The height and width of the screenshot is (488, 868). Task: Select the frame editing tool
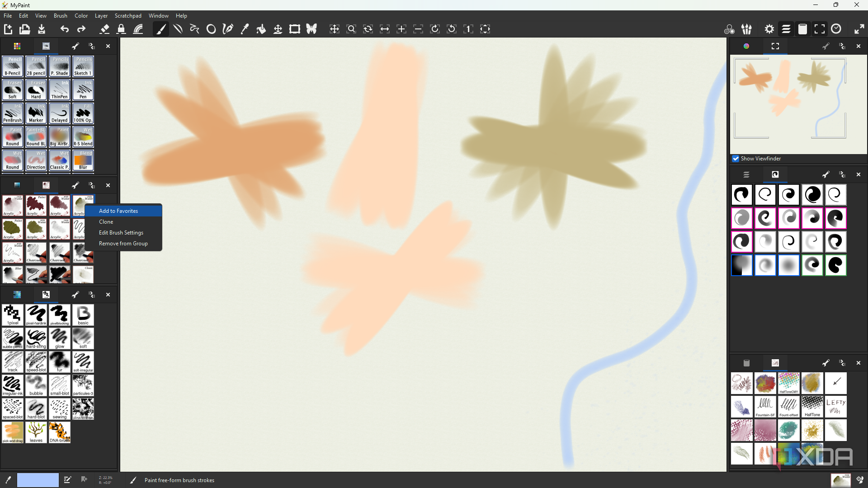pyautogui.click(x=295, y=29)
